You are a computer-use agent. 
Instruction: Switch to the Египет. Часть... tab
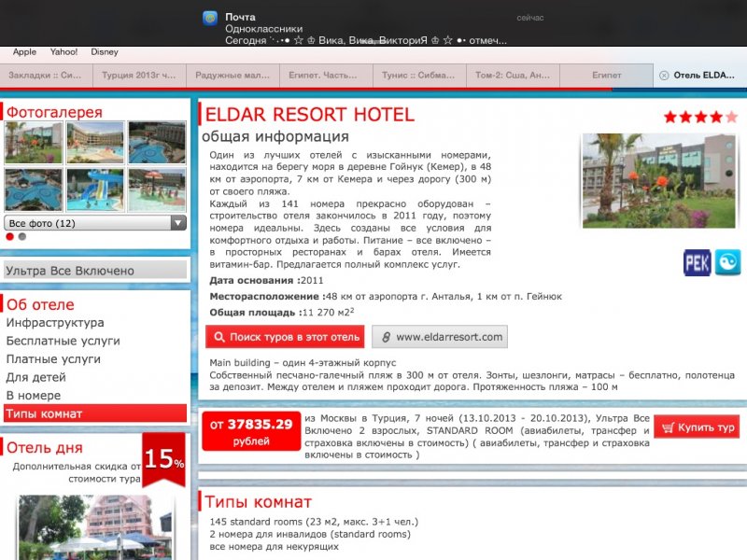pyautogui.click(x=326, y=76)
